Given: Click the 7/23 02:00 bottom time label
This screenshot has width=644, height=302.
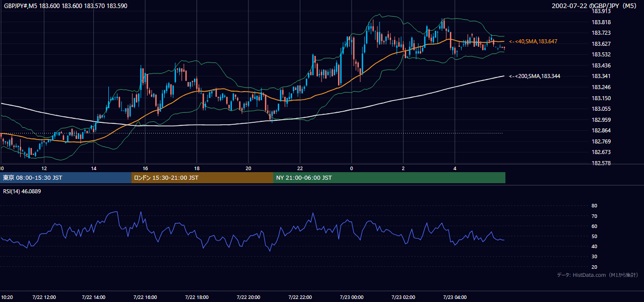Looking at the screenshot, I should (x=403, y=297).
